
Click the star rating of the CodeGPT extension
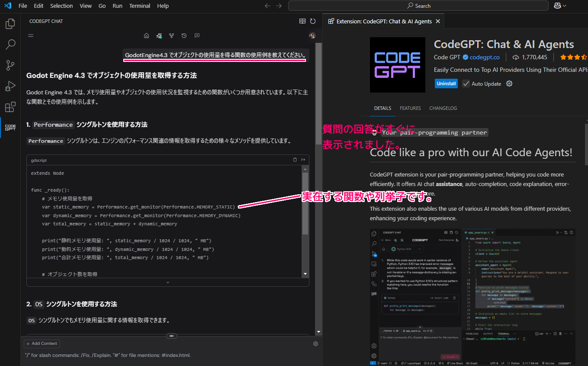[573, 57]
